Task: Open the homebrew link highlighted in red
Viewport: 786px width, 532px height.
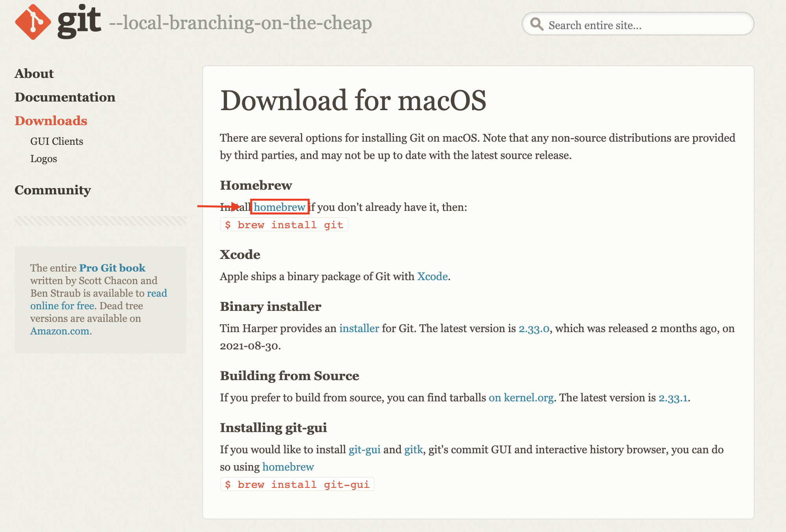Action: click(x=280, y=207)
